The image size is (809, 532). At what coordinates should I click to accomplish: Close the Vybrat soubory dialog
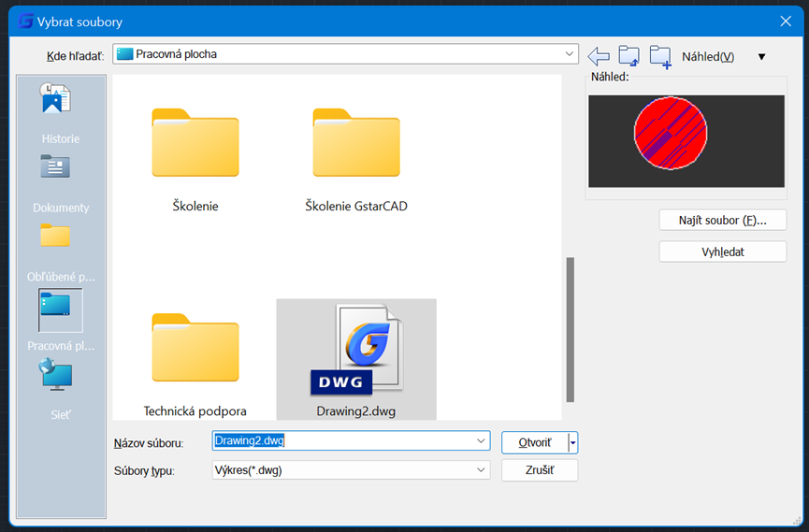(x=786, y=22)
